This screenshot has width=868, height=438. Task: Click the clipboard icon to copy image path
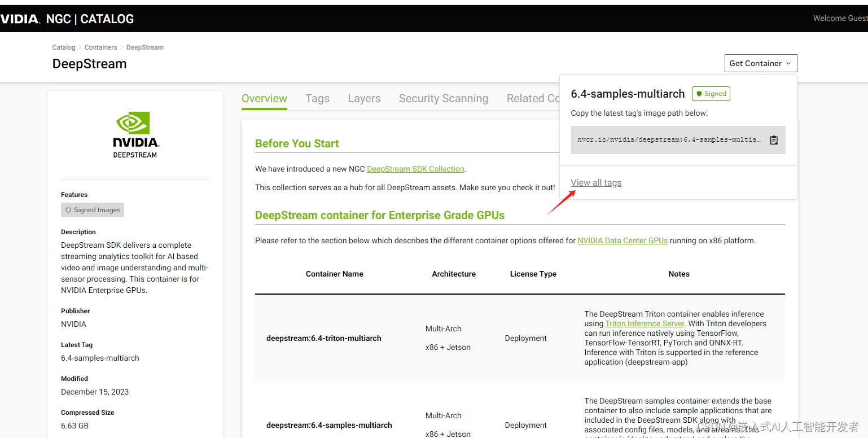click(x=774, y=140)
